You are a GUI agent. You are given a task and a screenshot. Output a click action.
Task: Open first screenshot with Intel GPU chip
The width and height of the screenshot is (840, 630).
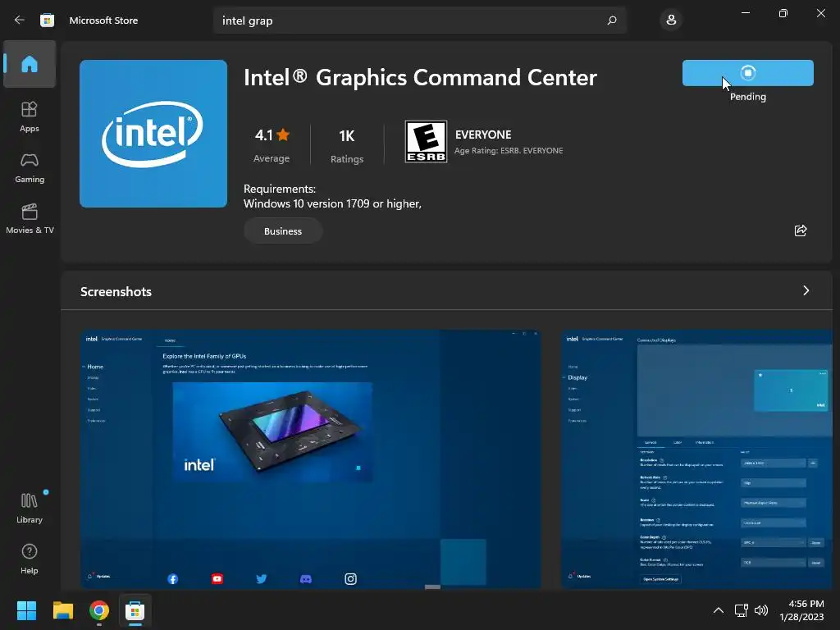pyautogui.click(x=311, y=459)
